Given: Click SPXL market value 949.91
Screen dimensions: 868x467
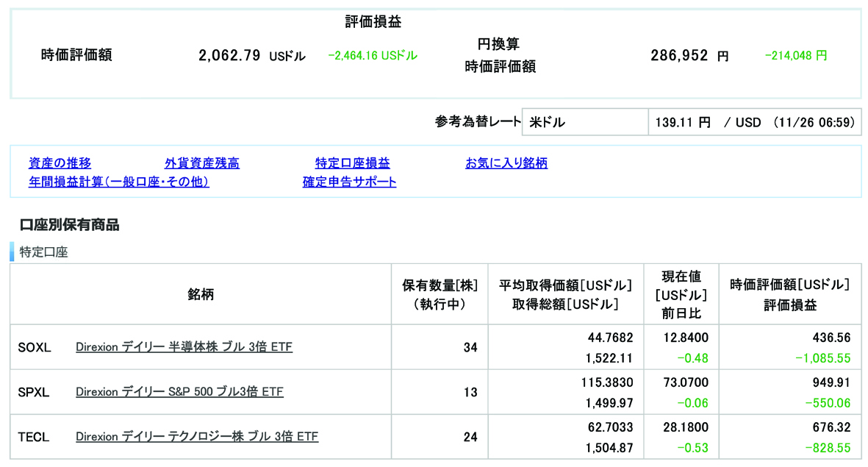Looking at the screenshot, I should tap(831, 382).
